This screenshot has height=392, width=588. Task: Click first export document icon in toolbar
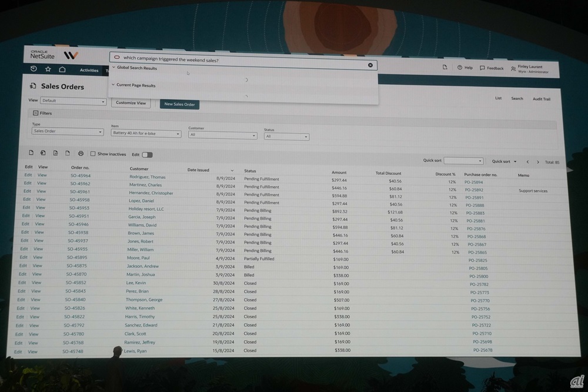pos(31,152)
